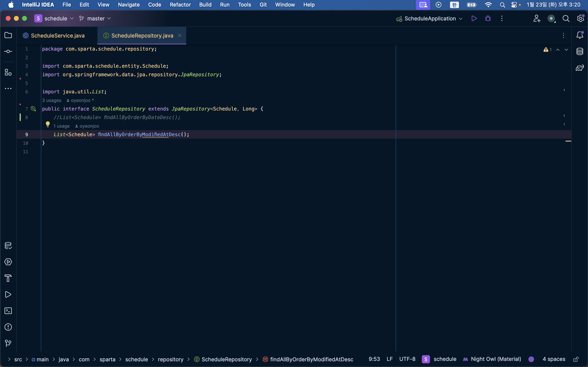588x367 pixels.
Task: Open the Structure tool window
Action: (x=8, y=72)
